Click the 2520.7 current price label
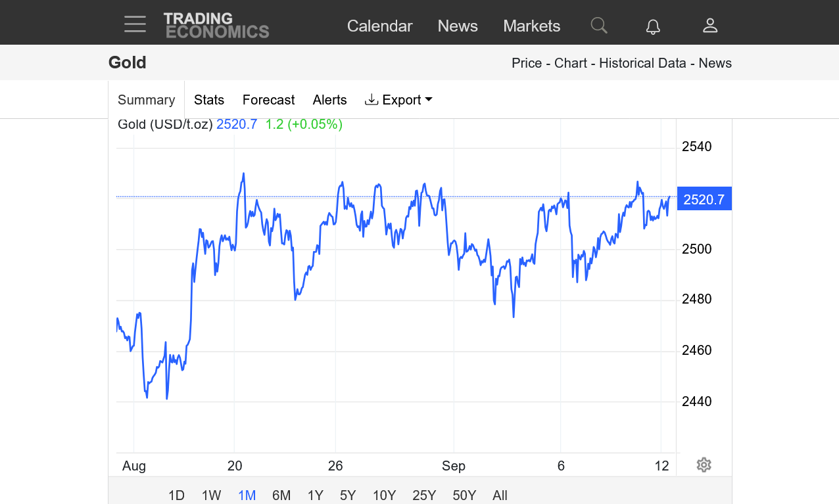Screen dimensions: 839x504 click(x=704, y=199)
